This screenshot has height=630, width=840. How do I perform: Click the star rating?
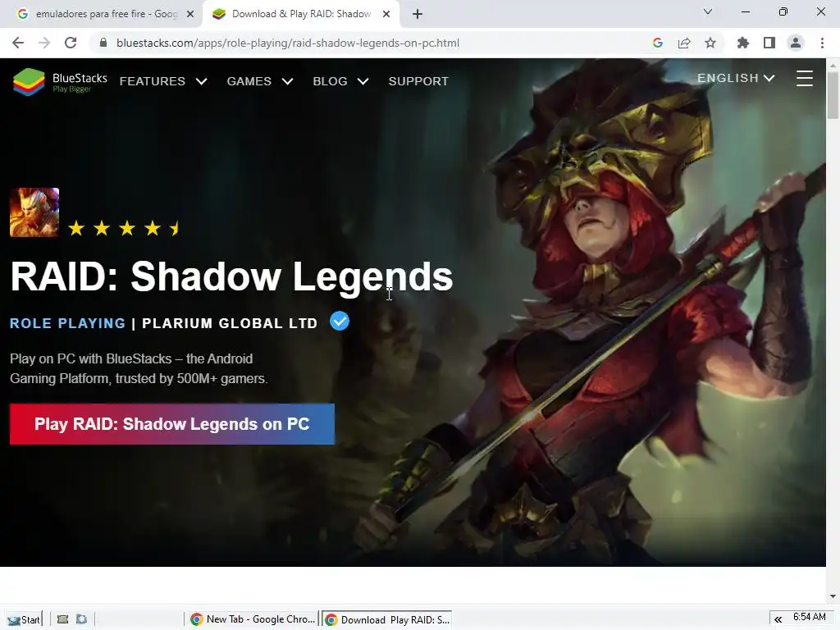125,229
